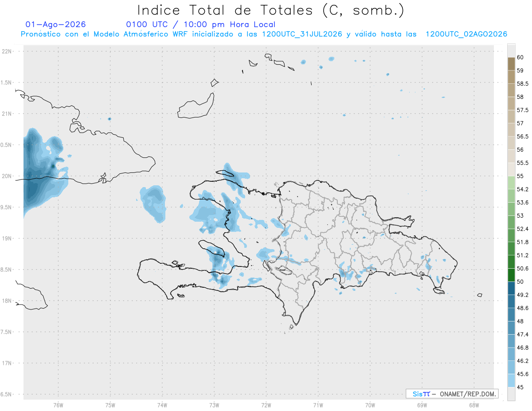Click the '20N' latitude label
Image resolution: width=532 pixels, height=411 pixels.
7,176
